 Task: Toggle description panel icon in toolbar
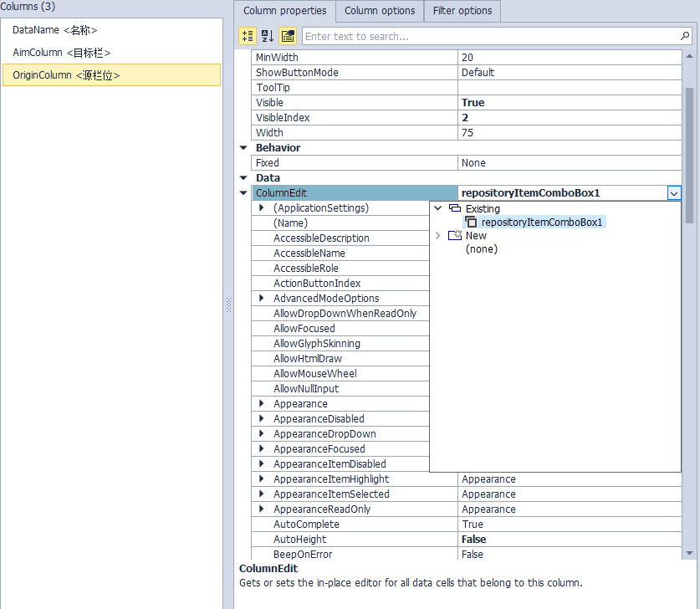[x=288, y=36]
